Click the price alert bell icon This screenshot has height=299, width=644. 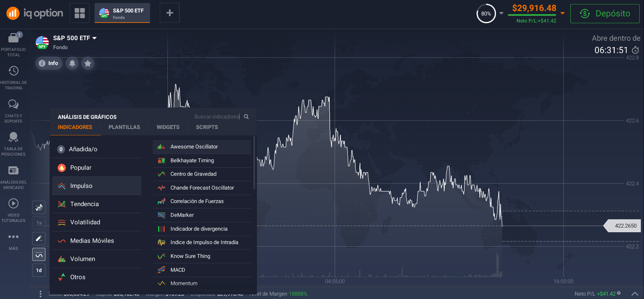click(72, 63)
